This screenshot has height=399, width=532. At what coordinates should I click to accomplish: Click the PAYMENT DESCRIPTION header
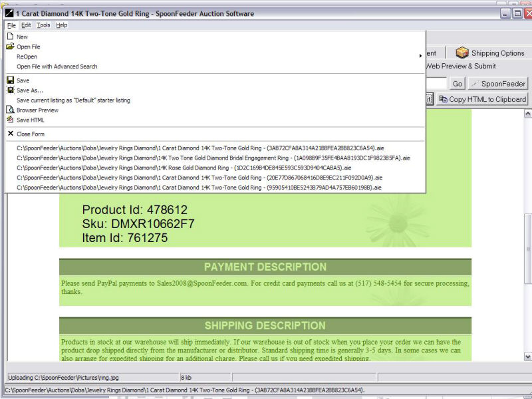(x=265, y=267)
